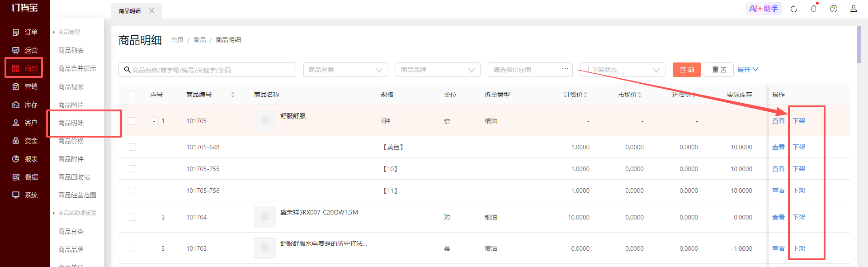Open the 商品分类 filter dropdown

[346, 70]
